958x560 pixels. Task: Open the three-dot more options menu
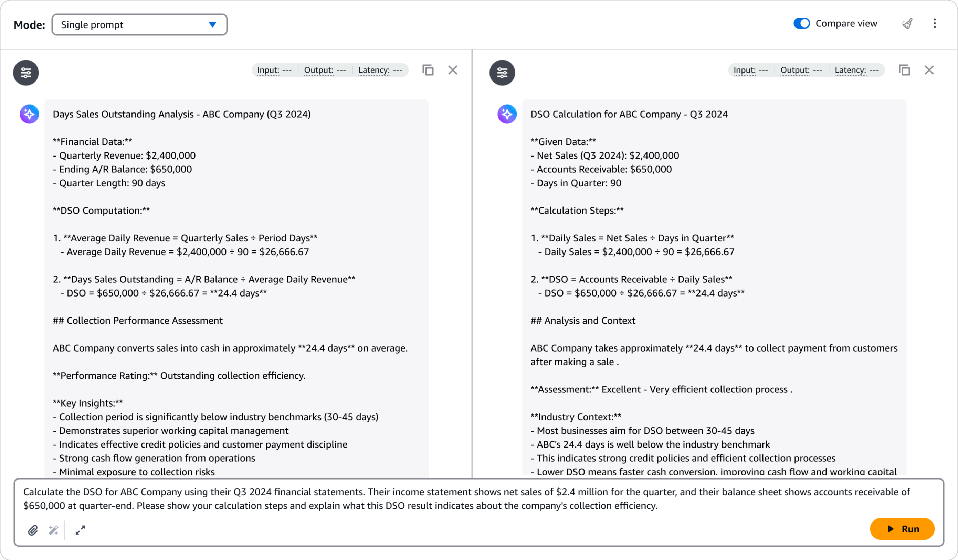(x=935, y=23)
